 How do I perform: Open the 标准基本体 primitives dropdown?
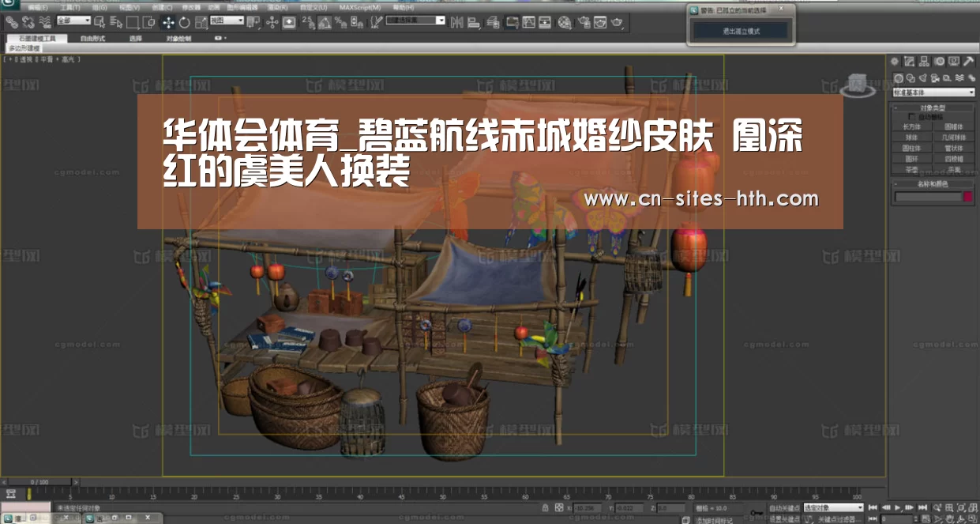(x=933, y=92)
